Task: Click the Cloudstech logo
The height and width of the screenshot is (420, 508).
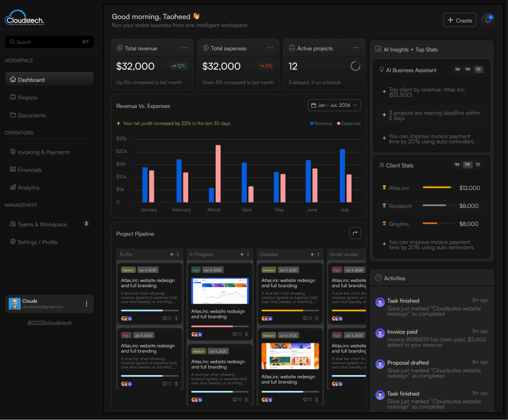Action: [x=24, y=18]
